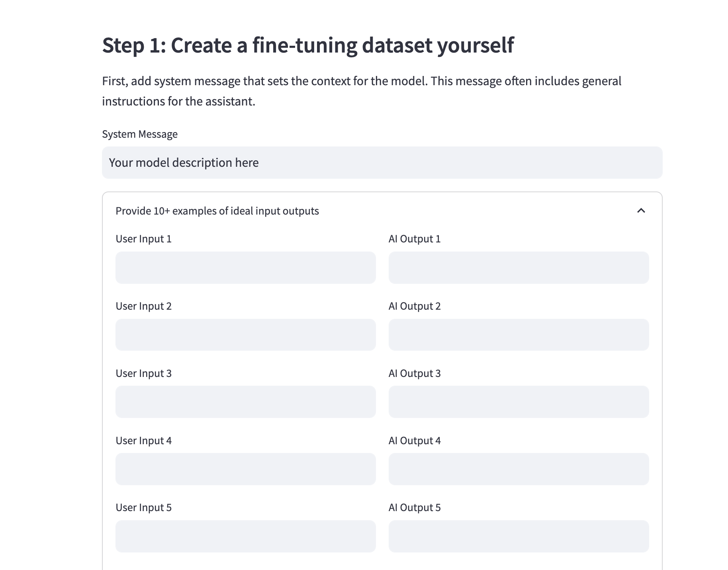Click the 'AI Output 3' label
This screenshot has width=728, height=570.
[415, 373]
